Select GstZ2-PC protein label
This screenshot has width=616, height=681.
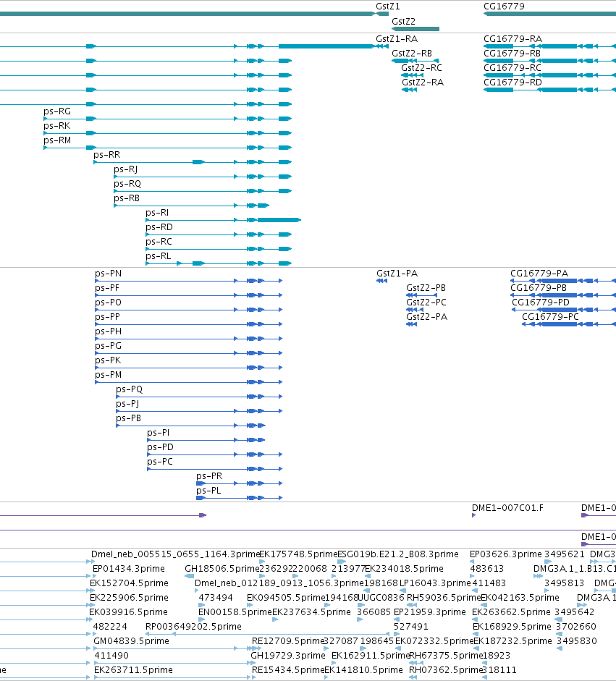(426, 303)
